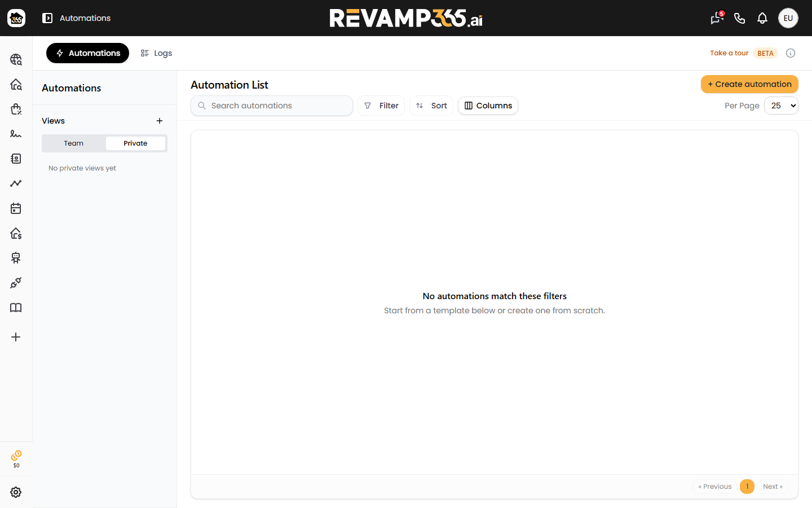The width and height of the screenshot is (812, 508).
Task: Open the calendar sidebar icon
Action: coord(16,208)
